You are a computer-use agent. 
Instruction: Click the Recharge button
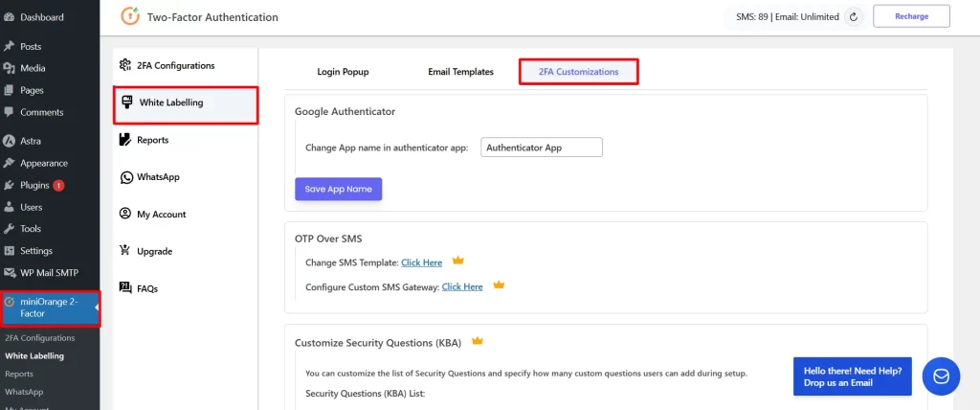pos(911,16)
